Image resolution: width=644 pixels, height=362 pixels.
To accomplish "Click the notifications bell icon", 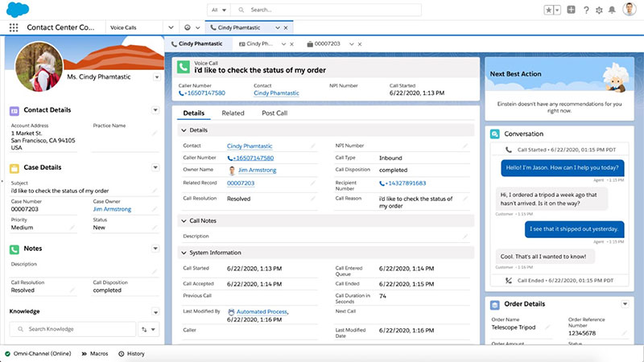I will tap(613, 10).
